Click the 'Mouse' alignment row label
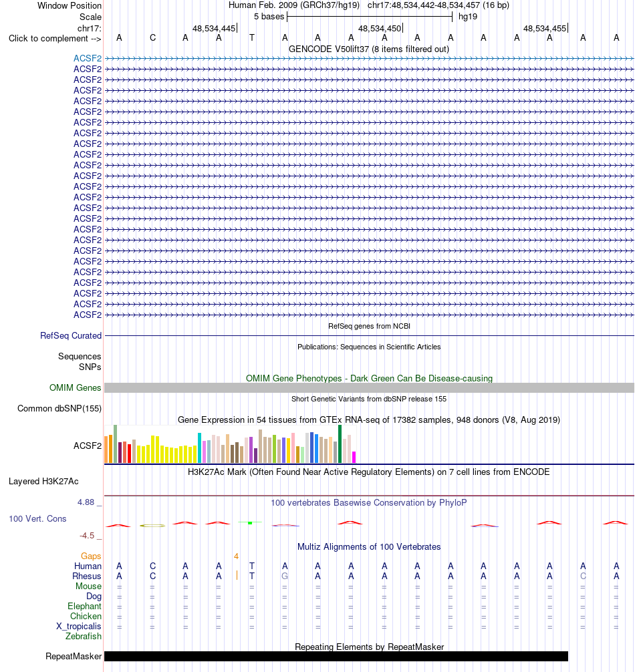Viewport: 635px width, 672px height. click(89, 586)
